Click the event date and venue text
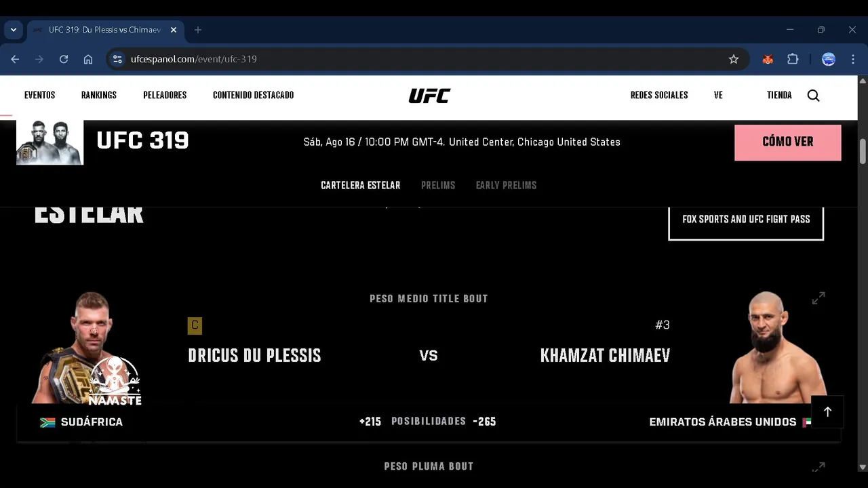Viewport: 868px width, 488px height. coord(462,142)
